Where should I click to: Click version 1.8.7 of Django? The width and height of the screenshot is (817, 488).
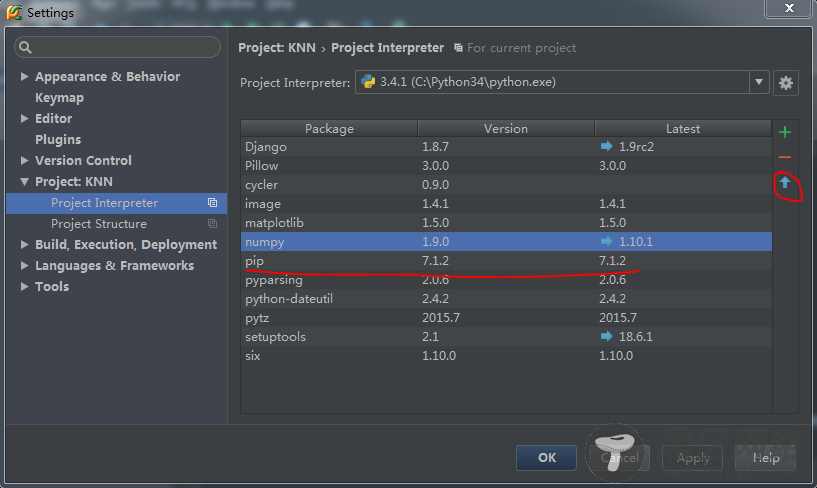click(x=435, y=146)
